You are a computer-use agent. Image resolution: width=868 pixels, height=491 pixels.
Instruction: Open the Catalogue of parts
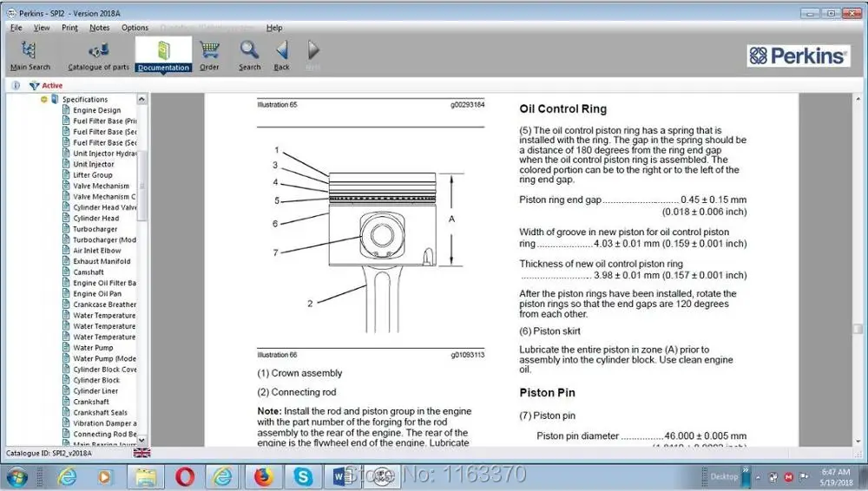(x=99, y=56)
